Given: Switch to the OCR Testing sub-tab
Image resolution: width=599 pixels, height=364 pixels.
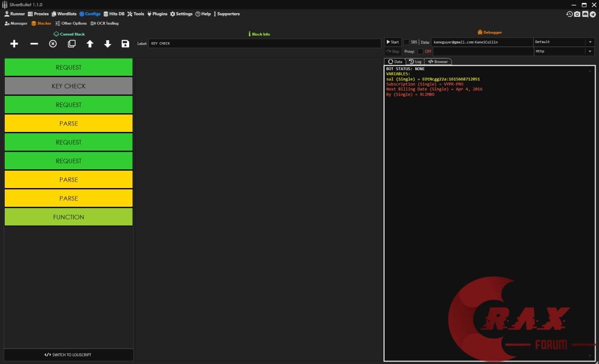Looking at the screenshot, I should click(x=104, y=23).
